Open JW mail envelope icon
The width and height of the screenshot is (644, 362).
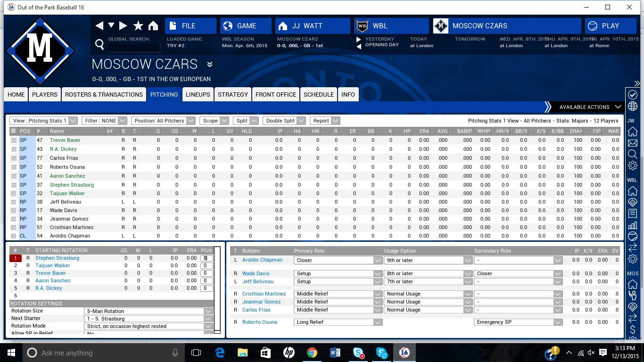[633, 143]
